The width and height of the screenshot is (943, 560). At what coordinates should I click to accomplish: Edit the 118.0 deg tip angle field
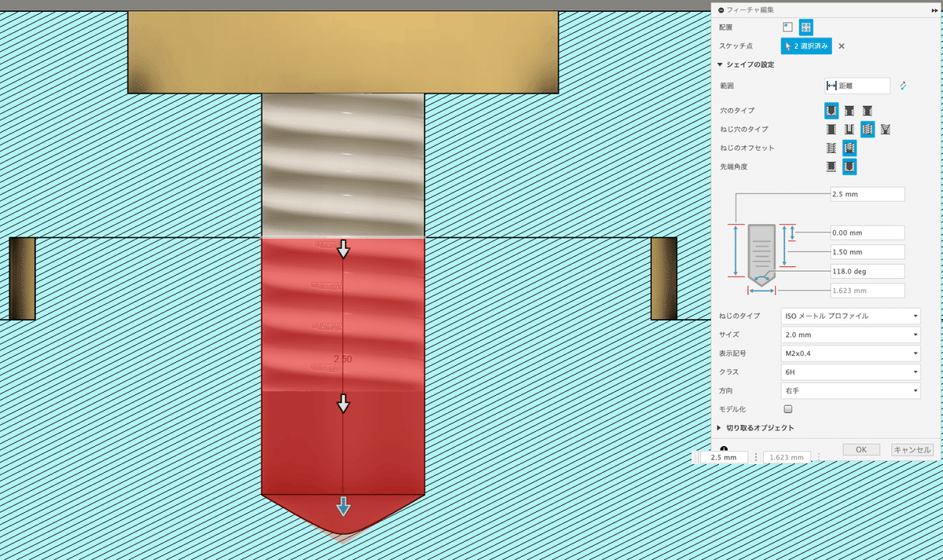tap(868, 271)
